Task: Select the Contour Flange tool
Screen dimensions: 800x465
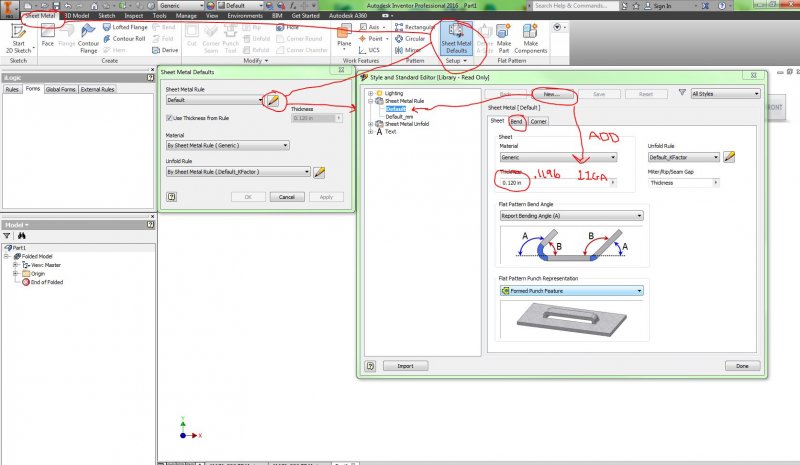Action: 88,38
